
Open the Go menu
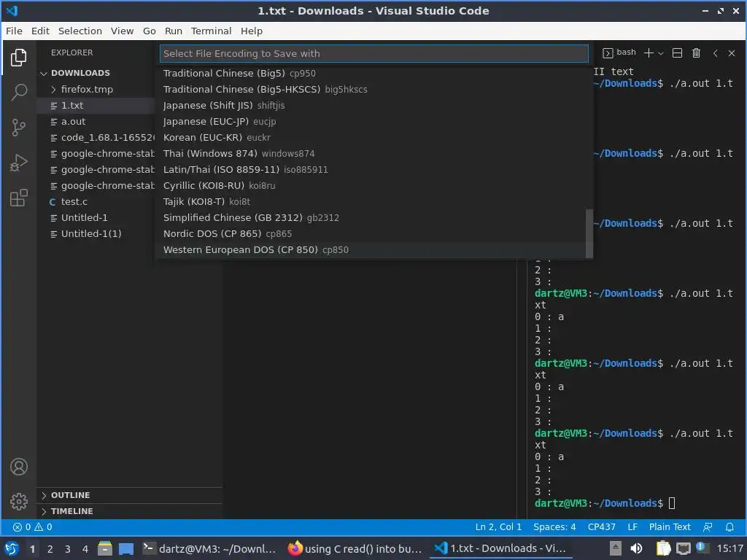click(x=149, y=31)
